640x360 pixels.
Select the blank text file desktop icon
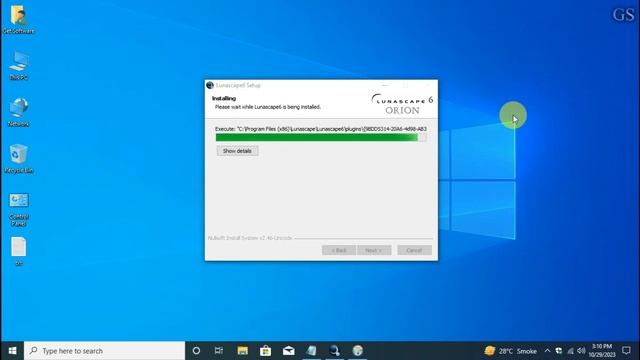18,251
